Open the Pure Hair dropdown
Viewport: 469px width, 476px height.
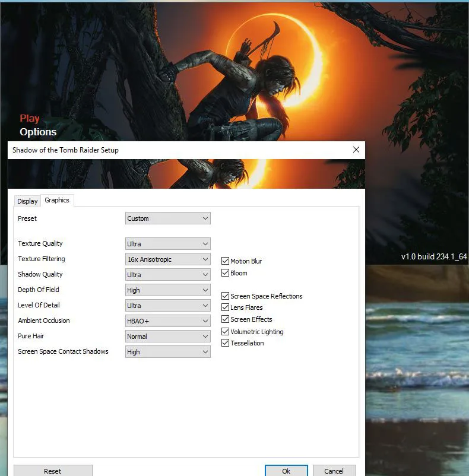click(168, 337)
